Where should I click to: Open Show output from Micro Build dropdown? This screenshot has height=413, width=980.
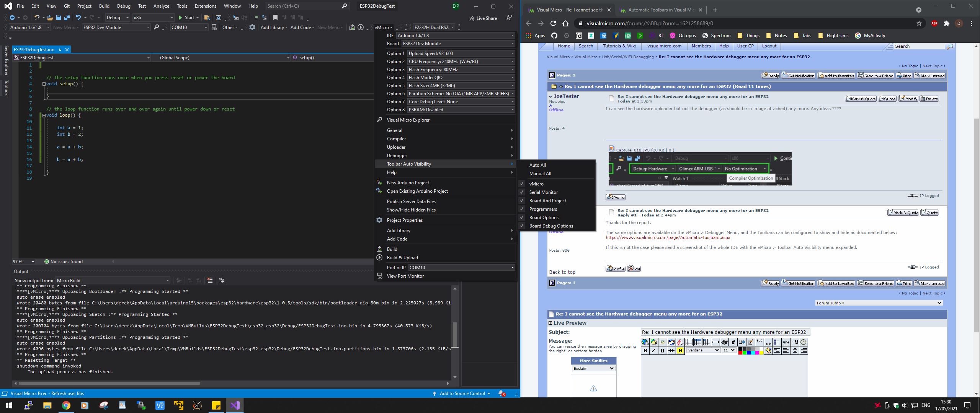coord(113,281)
